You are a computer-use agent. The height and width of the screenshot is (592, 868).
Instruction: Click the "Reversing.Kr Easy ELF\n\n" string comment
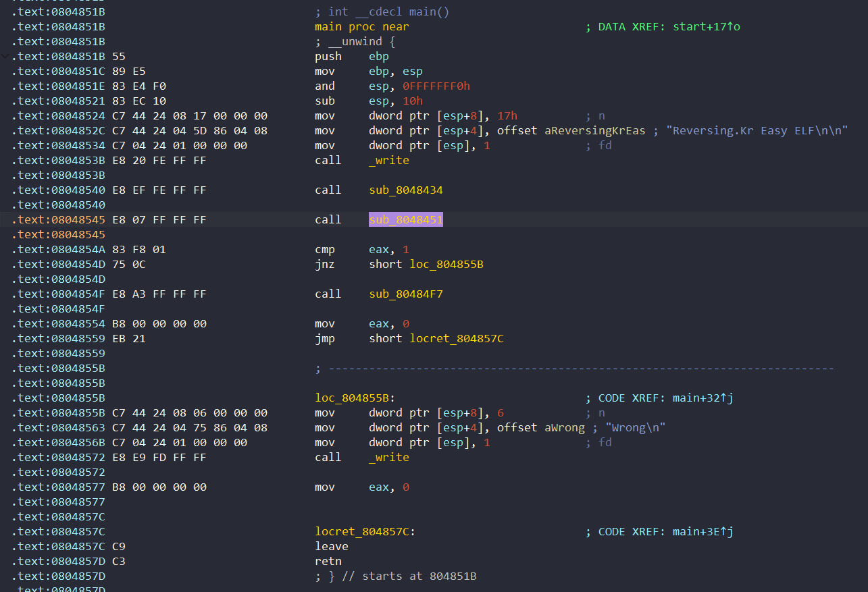[757, 130]
